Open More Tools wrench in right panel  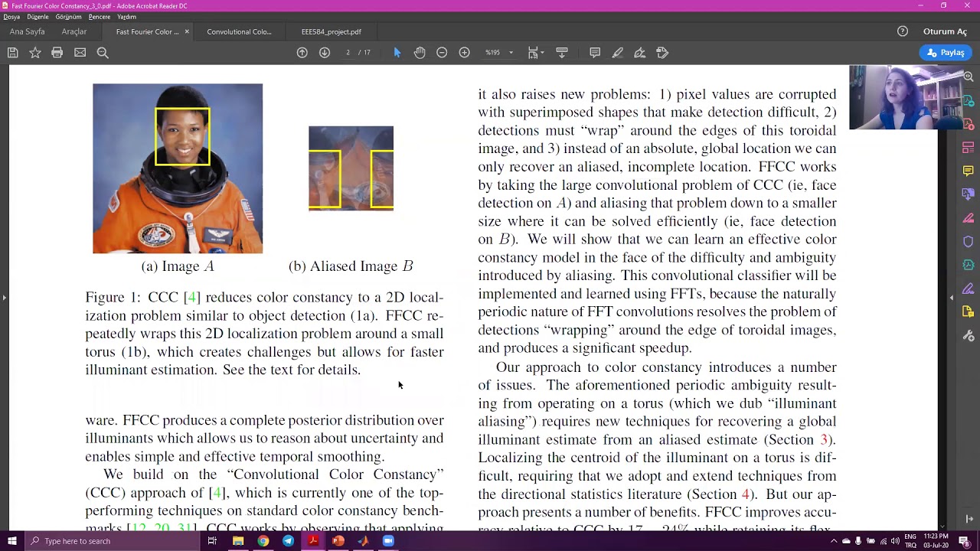969,335
